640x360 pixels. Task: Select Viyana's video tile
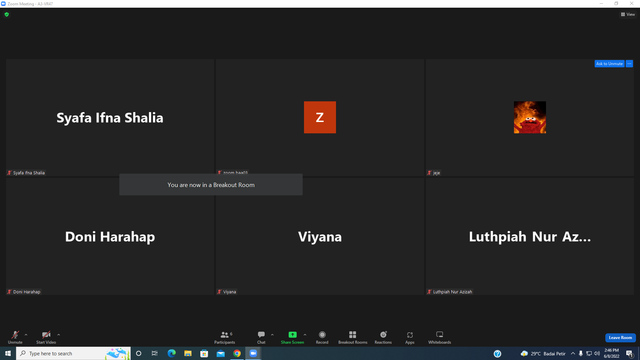click(320, 236)
